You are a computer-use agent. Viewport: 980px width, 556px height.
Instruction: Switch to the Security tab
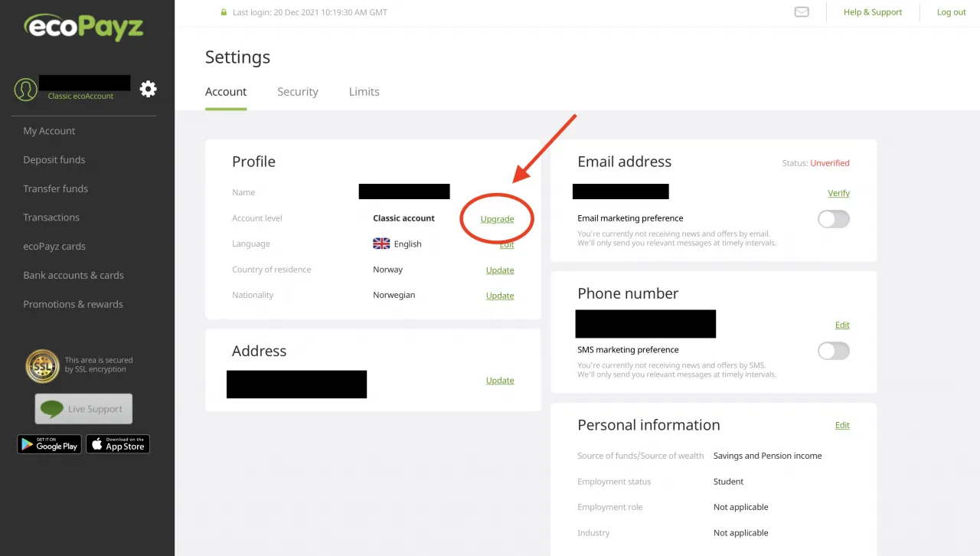[297, 92]
